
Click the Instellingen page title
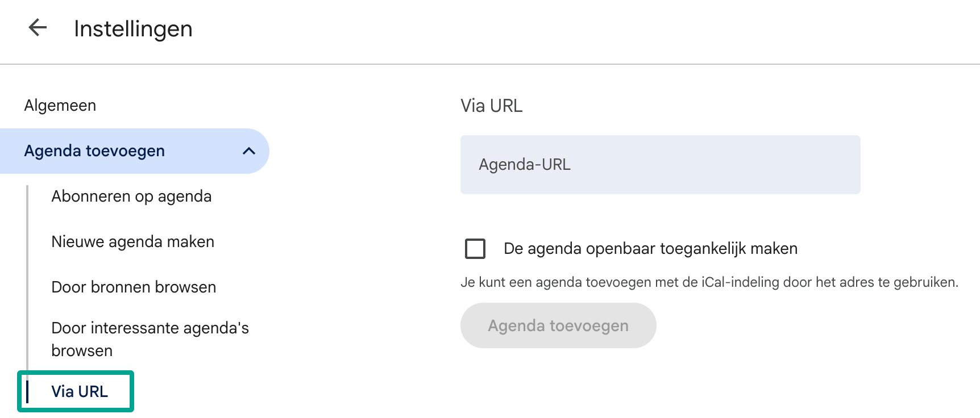133,29
